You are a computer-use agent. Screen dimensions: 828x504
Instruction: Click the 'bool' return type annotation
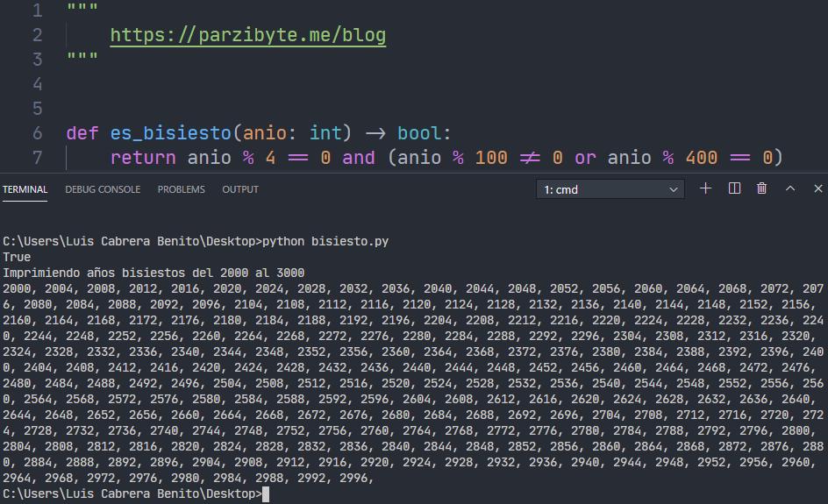click(x=418, y=133)
